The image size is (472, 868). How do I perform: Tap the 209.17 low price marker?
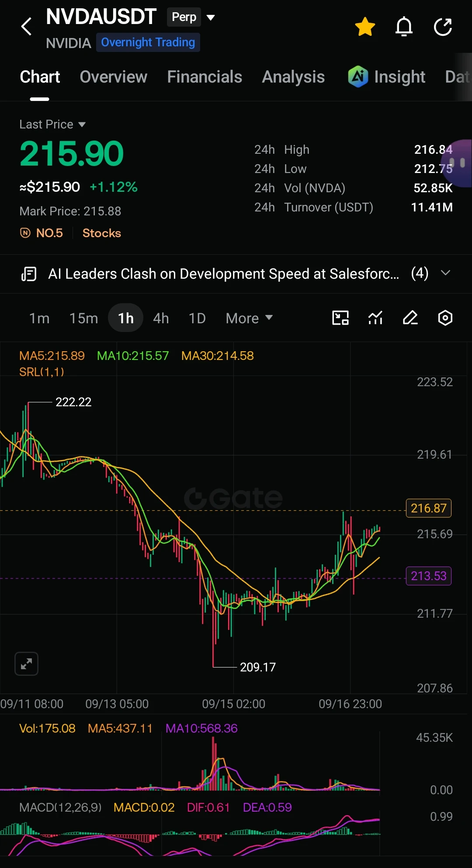click(258, 667)
